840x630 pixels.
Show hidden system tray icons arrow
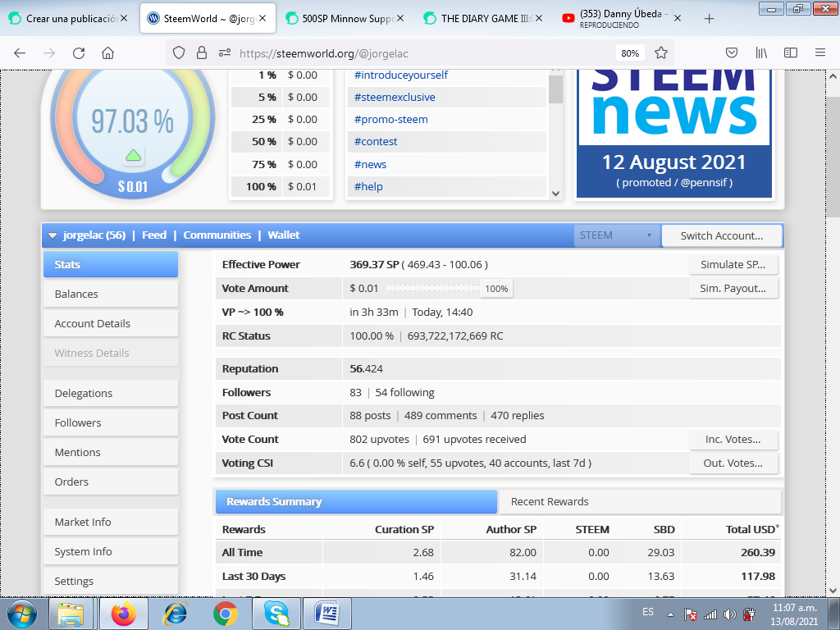[670, 614]
